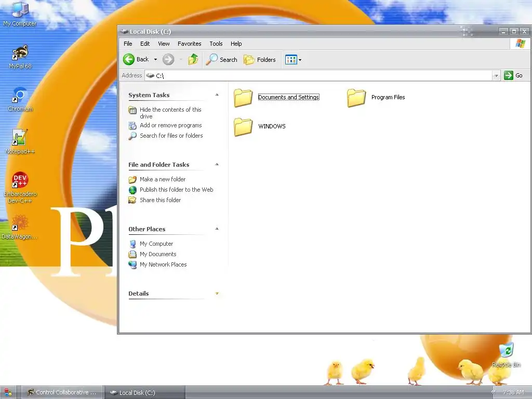Click Hide the contents of this drive

click(x=170, y=113)
